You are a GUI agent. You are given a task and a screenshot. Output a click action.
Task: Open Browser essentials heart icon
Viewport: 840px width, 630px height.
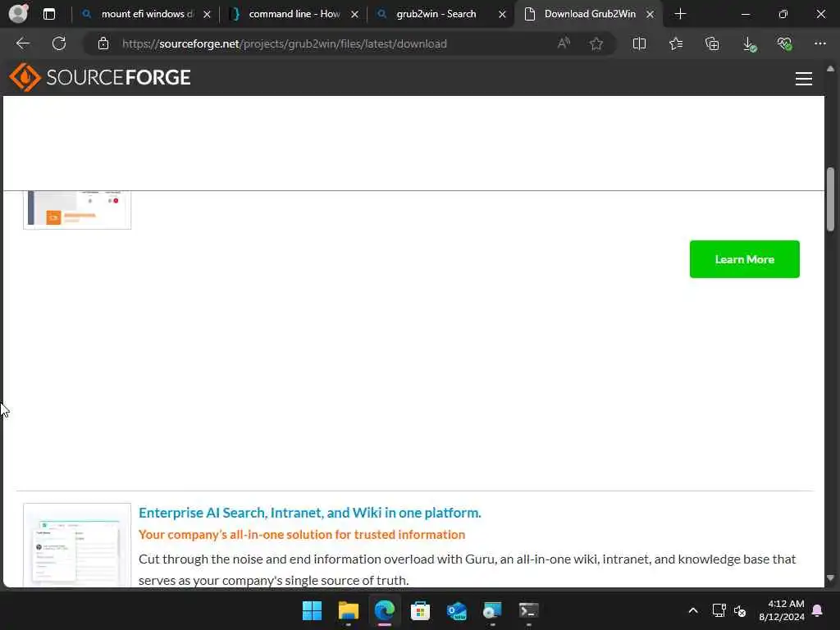[785, 43]
